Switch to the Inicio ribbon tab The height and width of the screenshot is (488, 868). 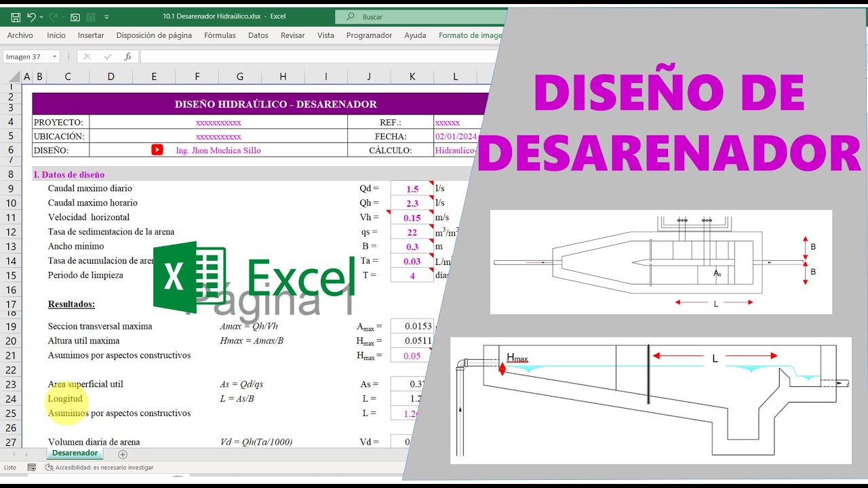click(x=56, y=35)
